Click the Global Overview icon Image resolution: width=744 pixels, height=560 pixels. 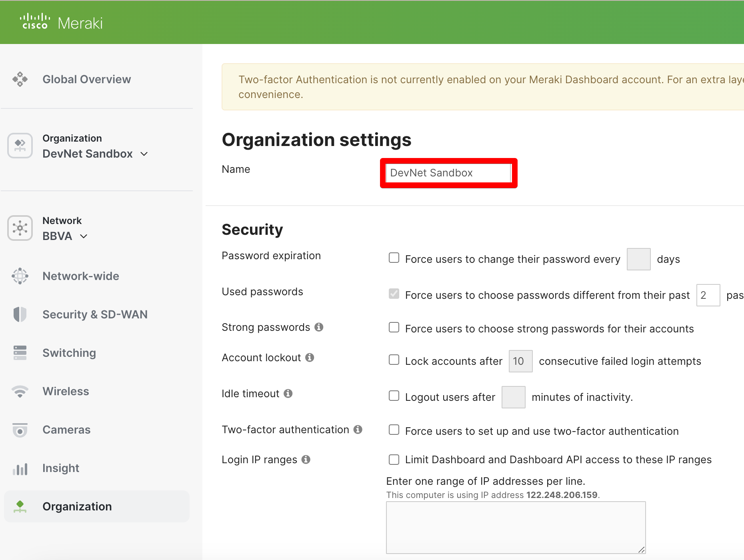[x=20, y=79]
